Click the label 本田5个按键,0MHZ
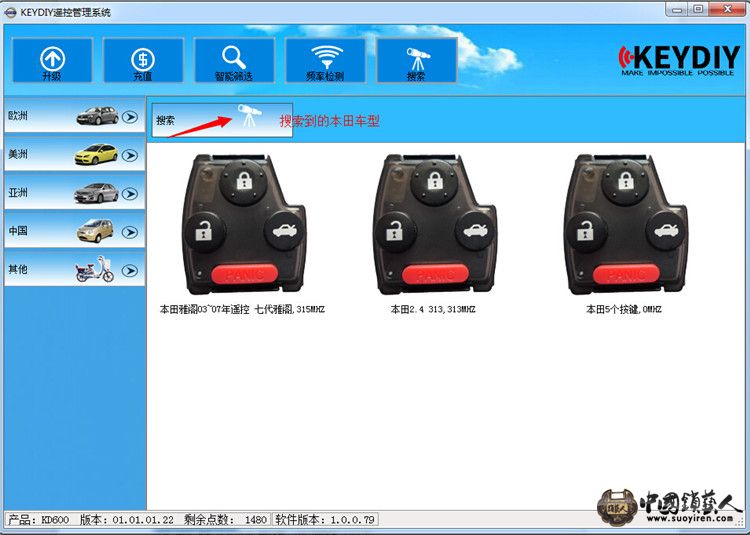The height and width of the screenshot is (535, 750). click(x=624, y=309)
